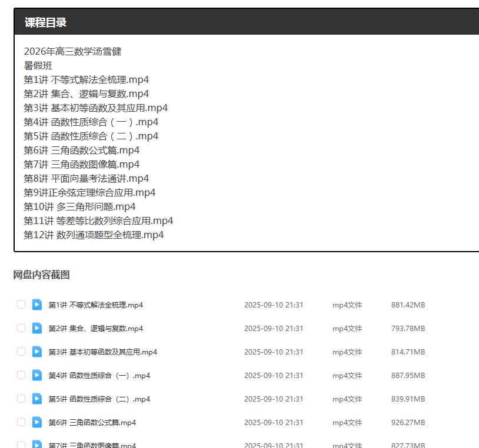Click the video icon next to 第4讲 函数性质综合（一）
This screenshot has width=479, height=448.
point(37,375)
